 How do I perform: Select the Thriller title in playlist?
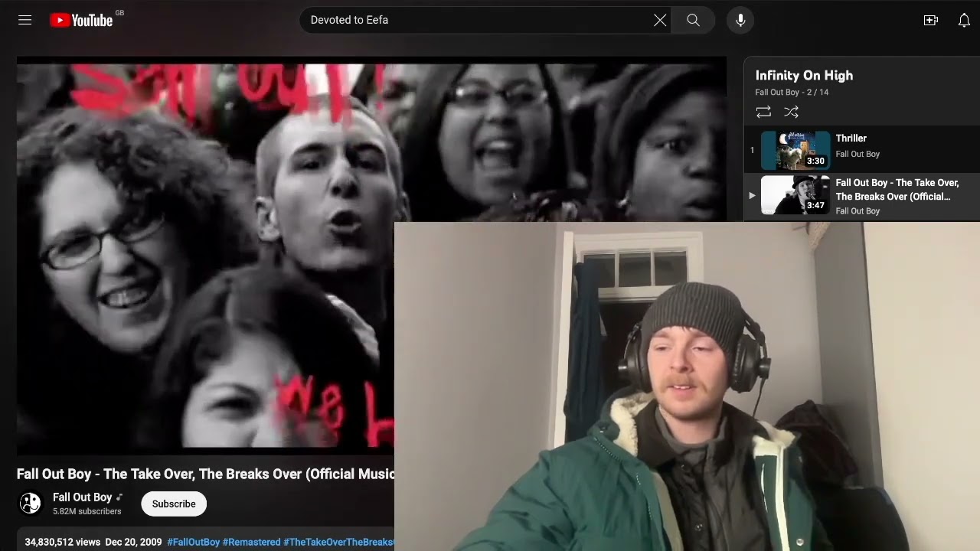(851, 139)
